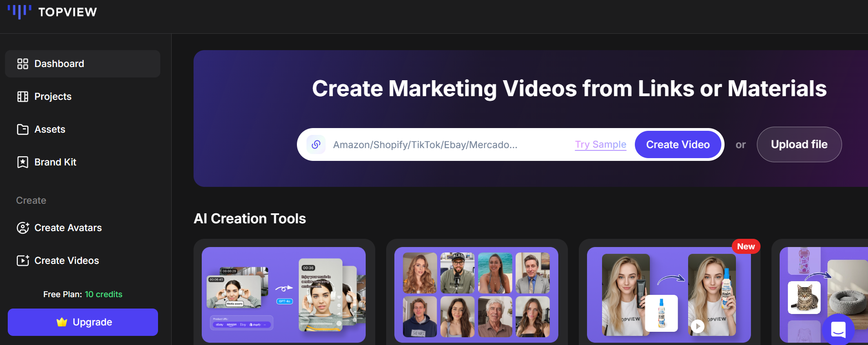This screenshot has height=345, width=868.
Task: Click the Brand Kit star icon
Action: pos(23,162)
